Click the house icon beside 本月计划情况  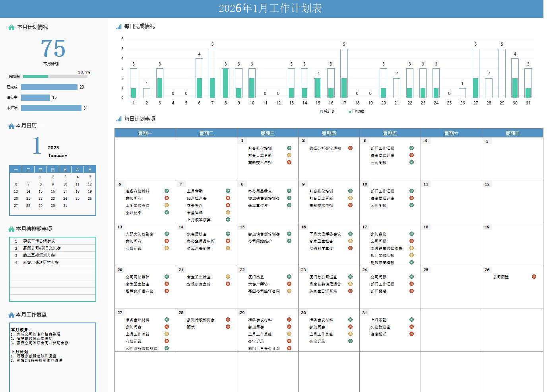pos(12,27)
